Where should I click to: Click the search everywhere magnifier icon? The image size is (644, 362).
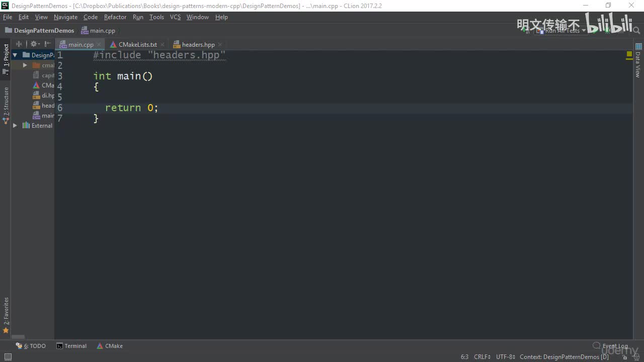coord(635,31)
